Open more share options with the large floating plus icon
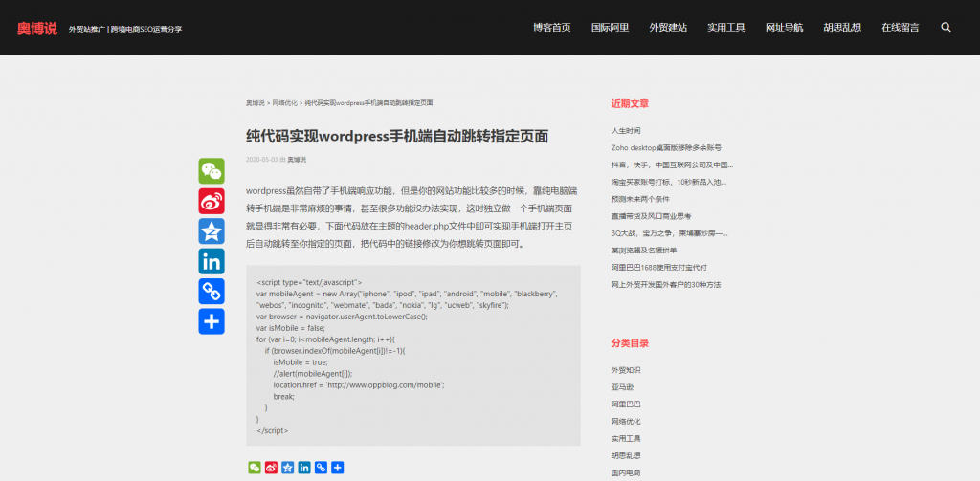Viewport: 980px width, 481px height. tap(212, 321)
